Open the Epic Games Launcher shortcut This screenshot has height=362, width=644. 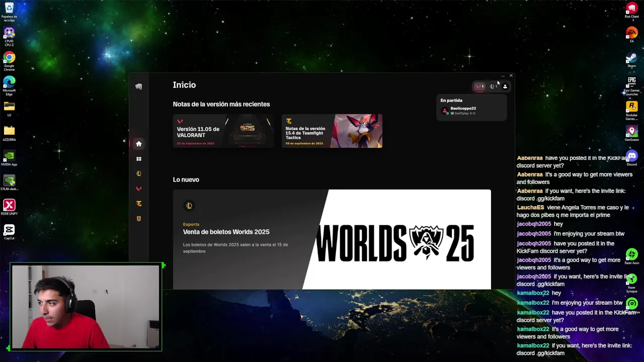tap(632, 86)
